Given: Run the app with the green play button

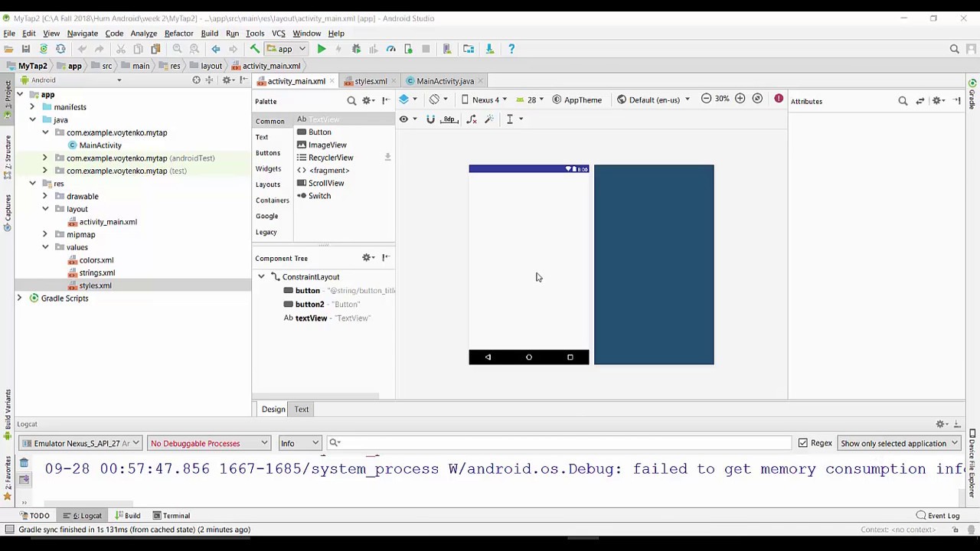Looking at the screenshot, I should coord(322,49).
